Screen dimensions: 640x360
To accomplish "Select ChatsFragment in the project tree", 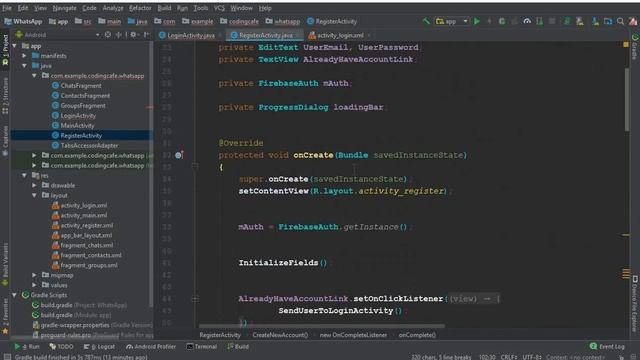I will pyautogui.click(x=81, y=86).
